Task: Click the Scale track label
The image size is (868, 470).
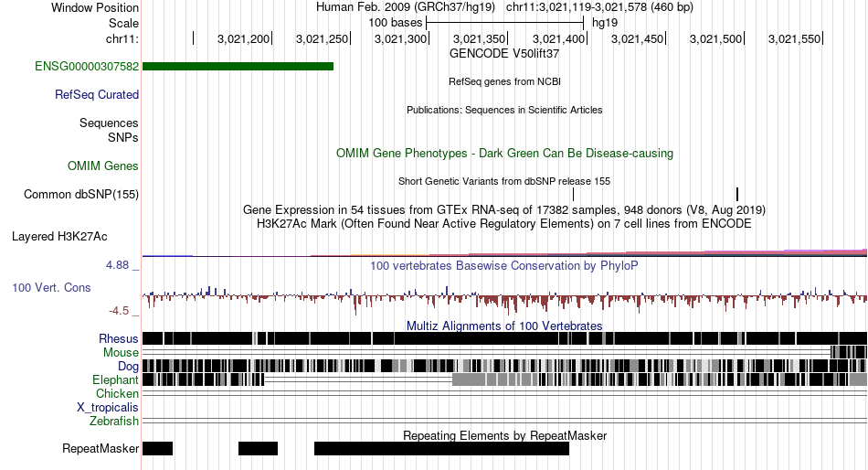Action: point(123,23)
